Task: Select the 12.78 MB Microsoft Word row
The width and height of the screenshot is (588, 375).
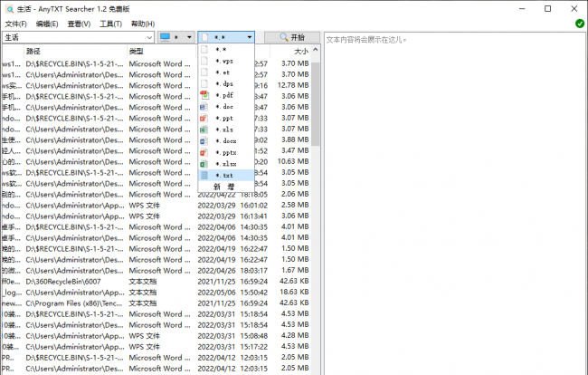Action: point(156,85)
